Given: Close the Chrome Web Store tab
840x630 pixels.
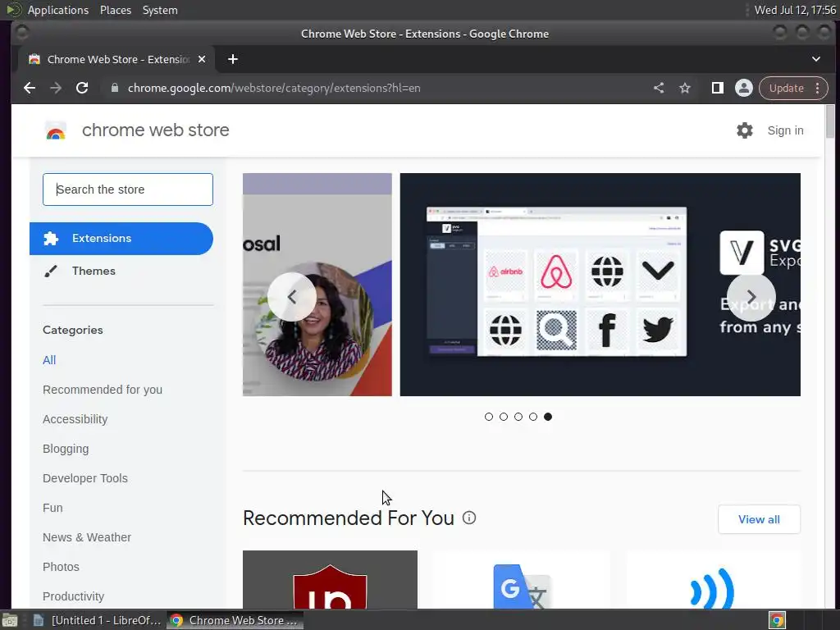Looking at the screenshot, I should 202,59.
